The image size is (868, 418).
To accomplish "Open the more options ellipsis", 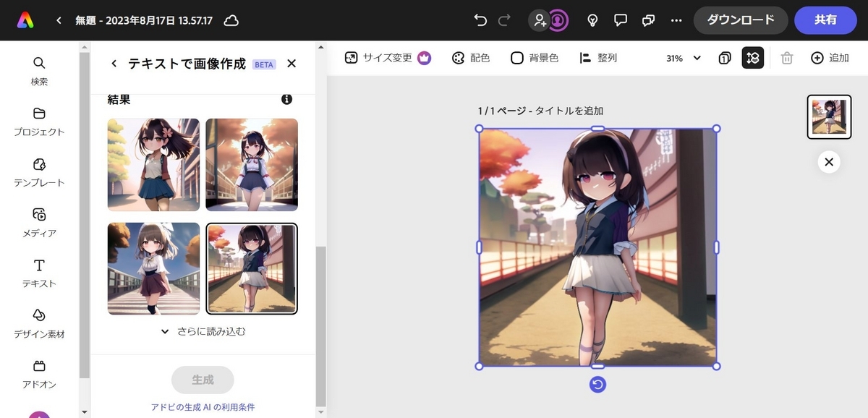I will [676, 20].
